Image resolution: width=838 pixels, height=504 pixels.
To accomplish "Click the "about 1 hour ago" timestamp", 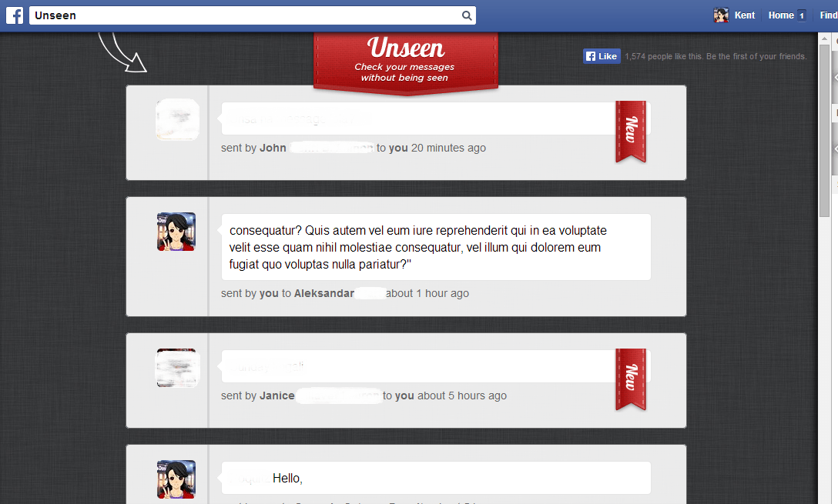I will (427, 293).
